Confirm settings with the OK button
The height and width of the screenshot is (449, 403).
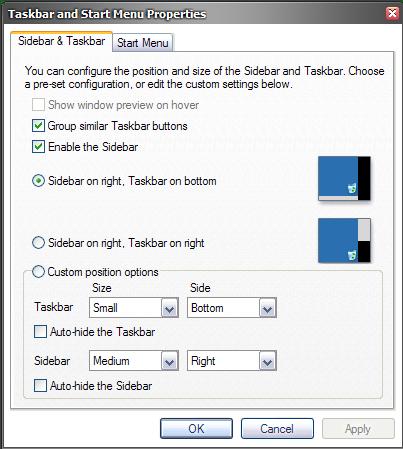pyautogui.click(x=196, y=429)
